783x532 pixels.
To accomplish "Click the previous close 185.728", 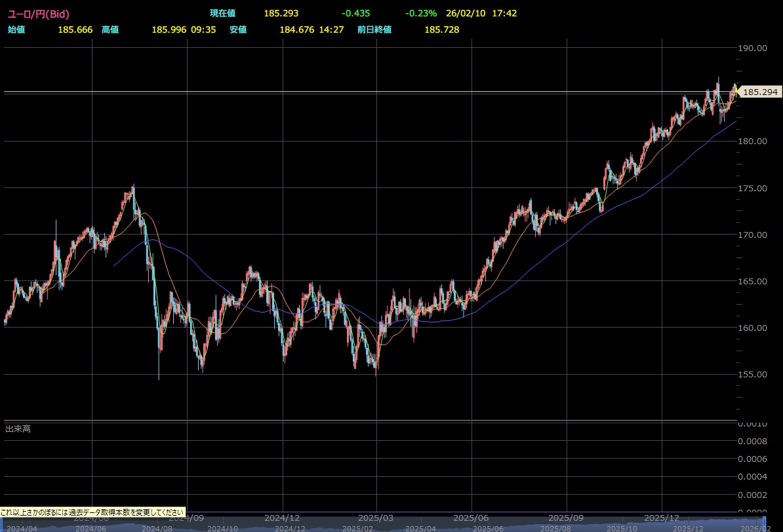I will point(442,29).
